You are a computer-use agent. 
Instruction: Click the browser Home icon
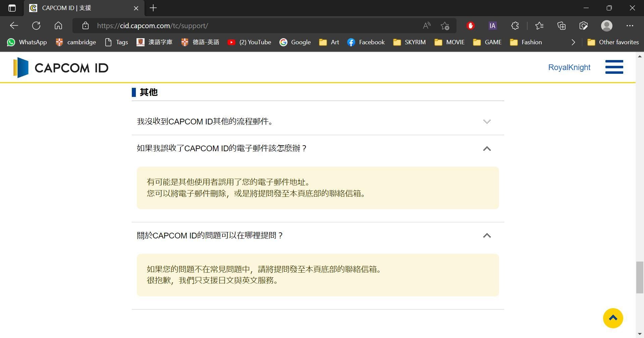58,26
